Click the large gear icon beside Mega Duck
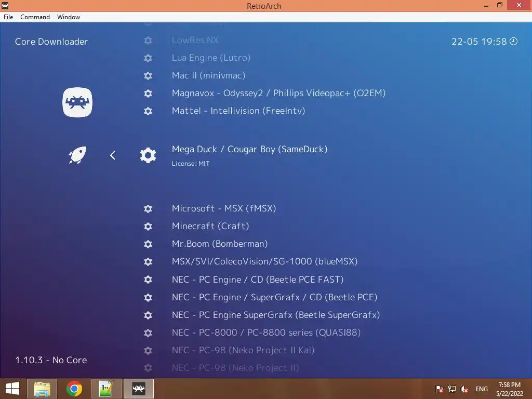 (148, 155)
